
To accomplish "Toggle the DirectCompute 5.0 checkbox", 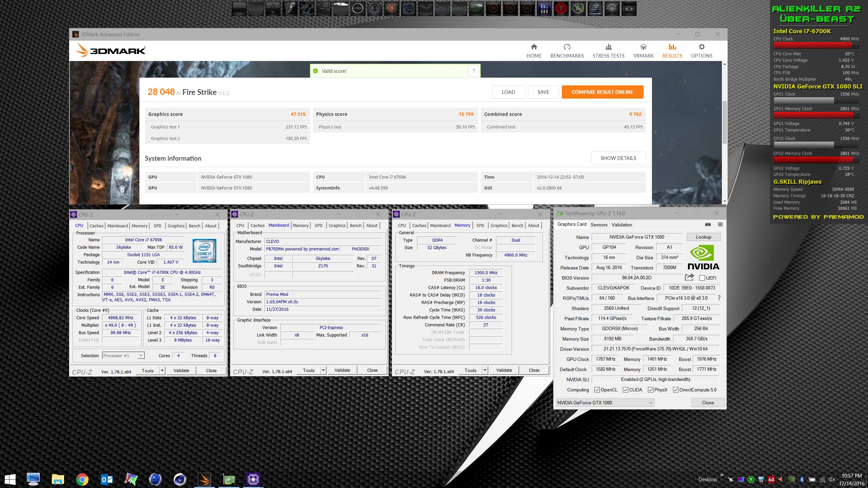I will (676, 390).
